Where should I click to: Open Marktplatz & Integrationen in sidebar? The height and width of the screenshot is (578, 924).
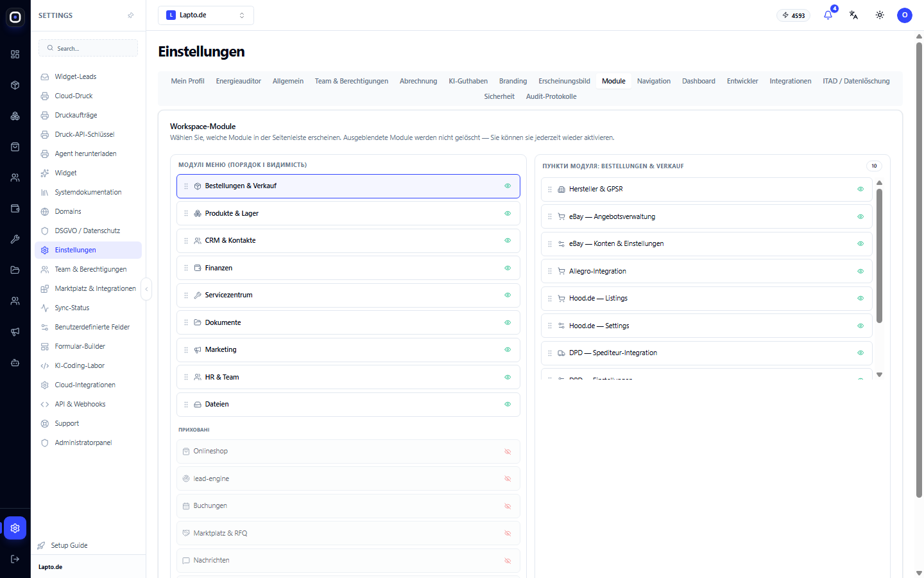click(x=89, y=289)
